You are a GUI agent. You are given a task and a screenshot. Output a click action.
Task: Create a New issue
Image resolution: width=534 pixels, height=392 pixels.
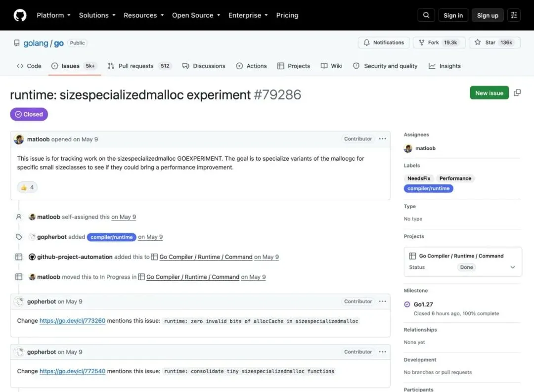(489, 92)
